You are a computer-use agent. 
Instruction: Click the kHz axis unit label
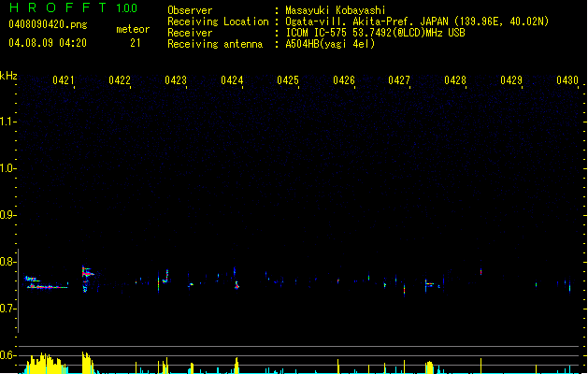point(8,76)
